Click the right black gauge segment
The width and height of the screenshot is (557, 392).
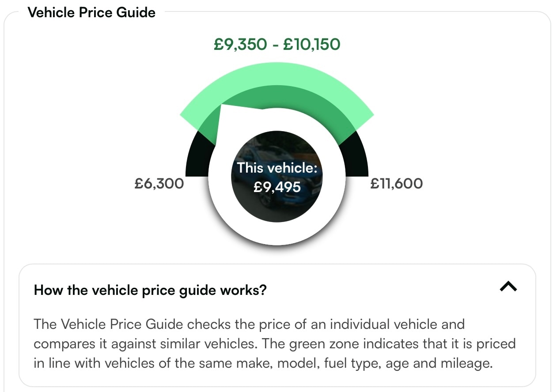coord(356,158)
